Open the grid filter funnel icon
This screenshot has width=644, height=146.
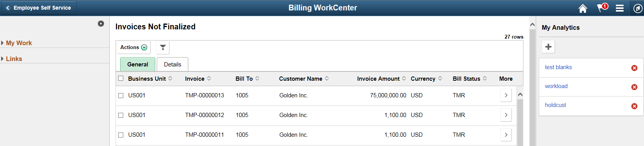point(163,48)
